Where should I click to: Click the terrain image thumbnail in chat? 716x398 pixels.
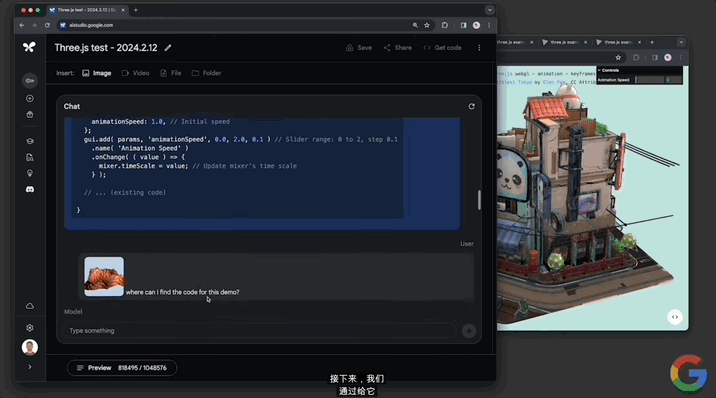pyautogui.click(x=104, y=276)
